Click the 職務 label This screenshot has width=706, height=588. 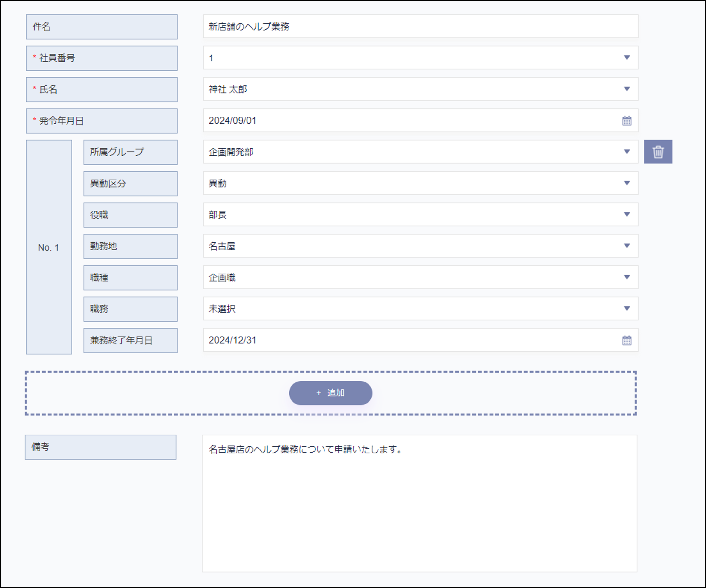pyautogui.click(x=130, y=309)
